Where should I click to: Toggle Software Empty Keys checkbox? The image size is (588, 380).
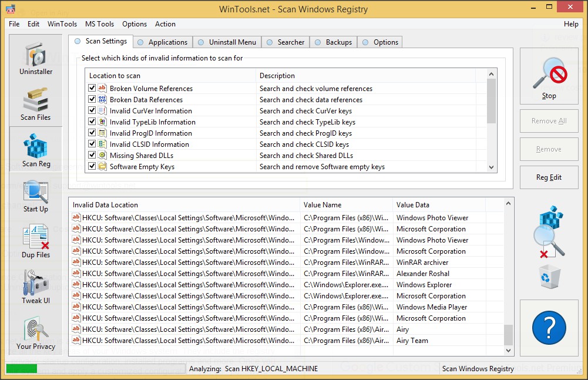[92, 166]
